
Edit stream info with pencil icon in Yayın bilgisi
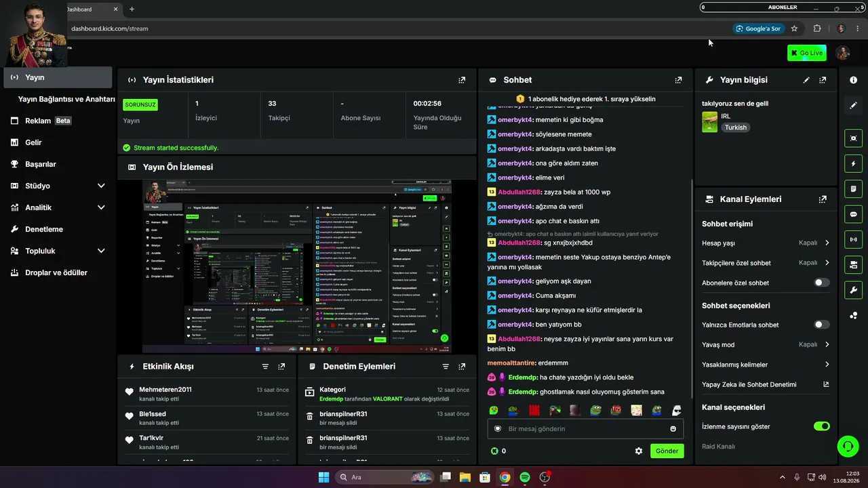pyautogui.click(x=806, y=80)
